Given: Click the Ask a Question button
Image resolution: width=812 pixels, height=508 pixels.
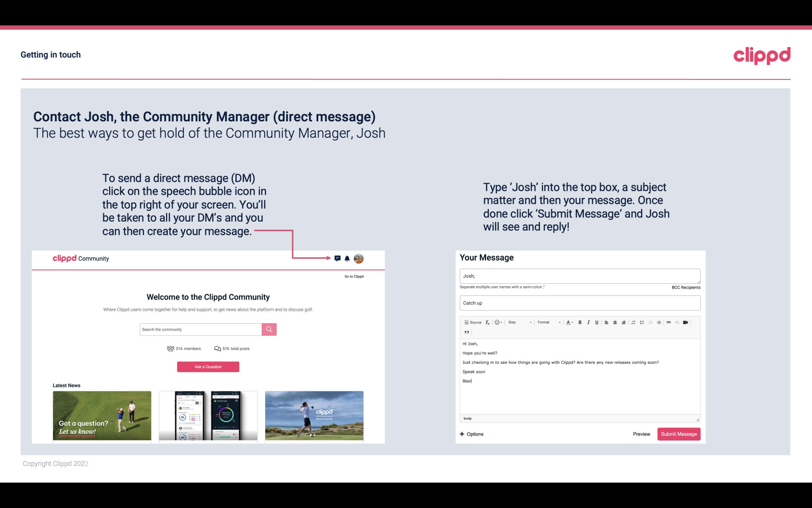Looking at the screenshot, I should point(208,366).
